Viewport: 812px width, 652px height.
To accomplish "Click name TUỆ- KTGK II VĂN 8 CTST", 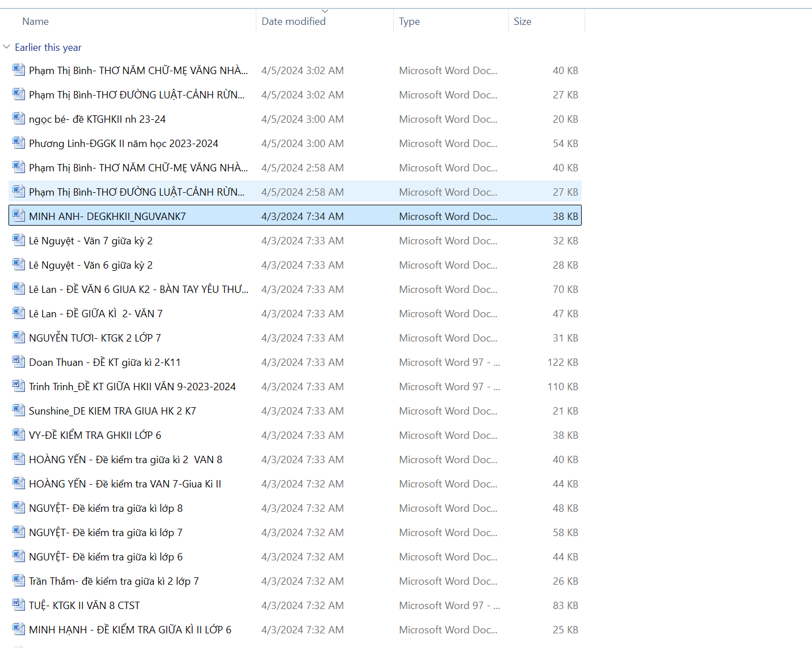I will click(84, 606).
